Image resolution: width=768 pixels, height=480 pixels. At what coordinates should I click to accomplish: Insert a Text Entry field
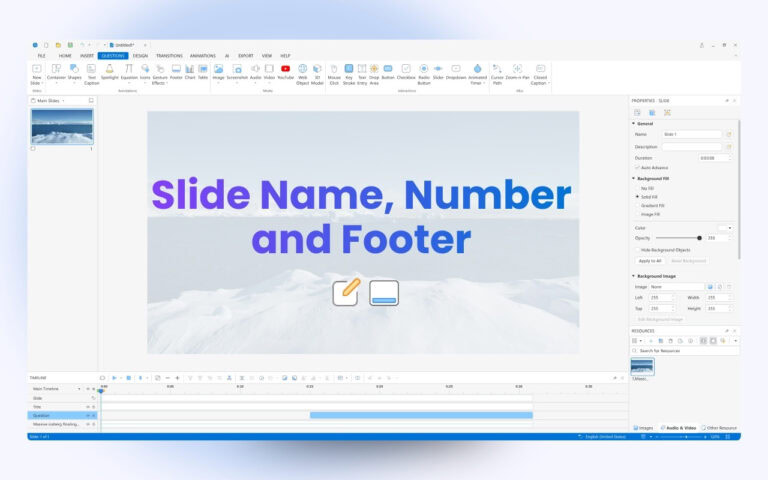coord(362,74)
